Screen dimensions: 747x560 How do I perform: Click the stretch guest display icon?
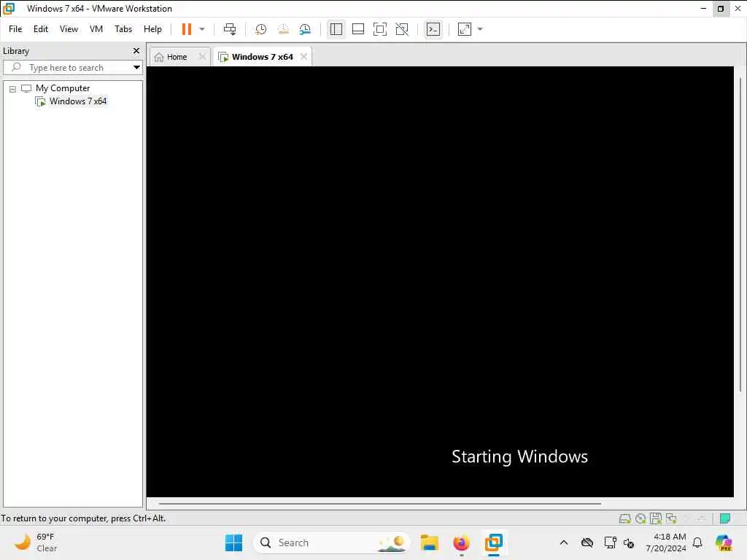[x=465, y=29]
